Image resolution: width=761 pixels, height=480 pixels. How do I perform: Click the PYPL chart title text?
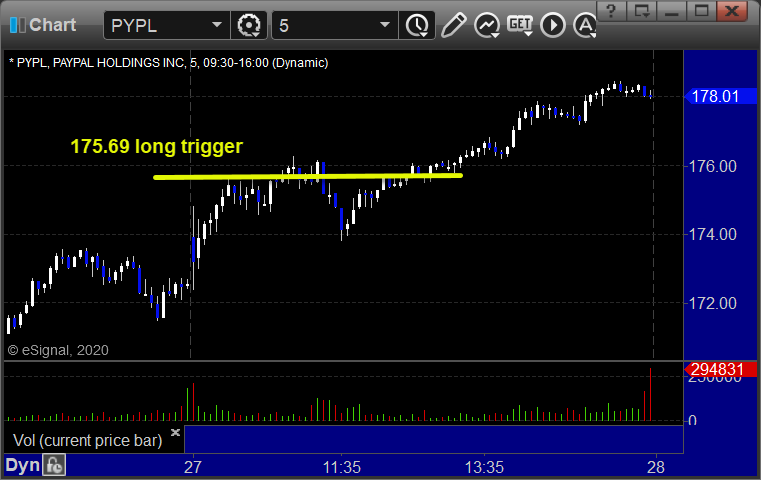point(168,63)
